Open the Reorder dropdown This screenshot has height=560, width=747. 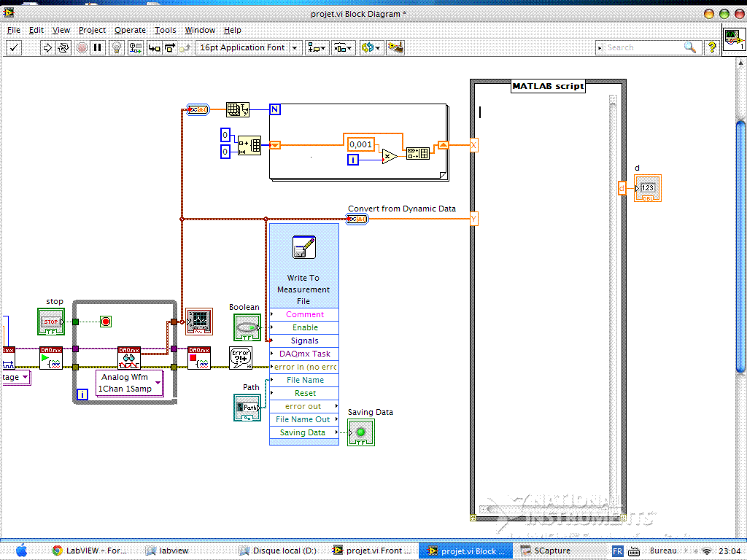(371, 47)
